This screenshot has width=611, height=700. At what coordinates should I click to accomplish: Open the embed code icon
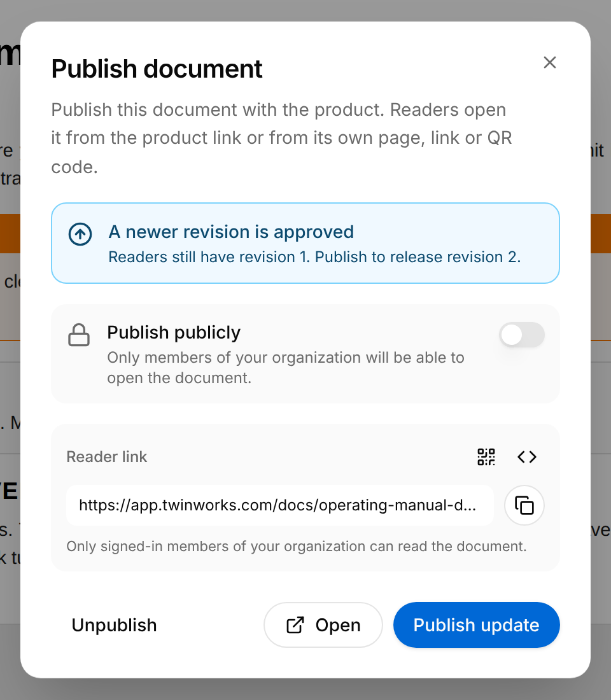click(527, 457)
